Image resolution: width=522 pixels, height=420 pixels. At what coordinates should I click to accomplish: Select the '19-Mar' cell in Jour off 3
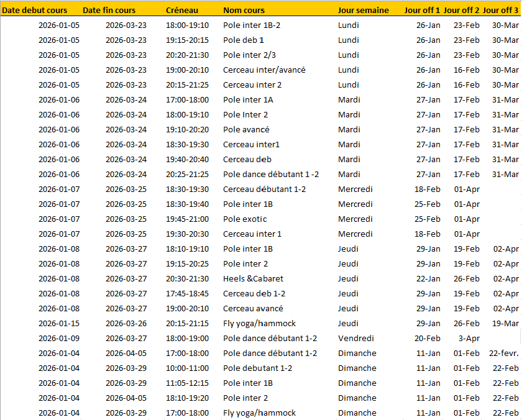point(505,323)
